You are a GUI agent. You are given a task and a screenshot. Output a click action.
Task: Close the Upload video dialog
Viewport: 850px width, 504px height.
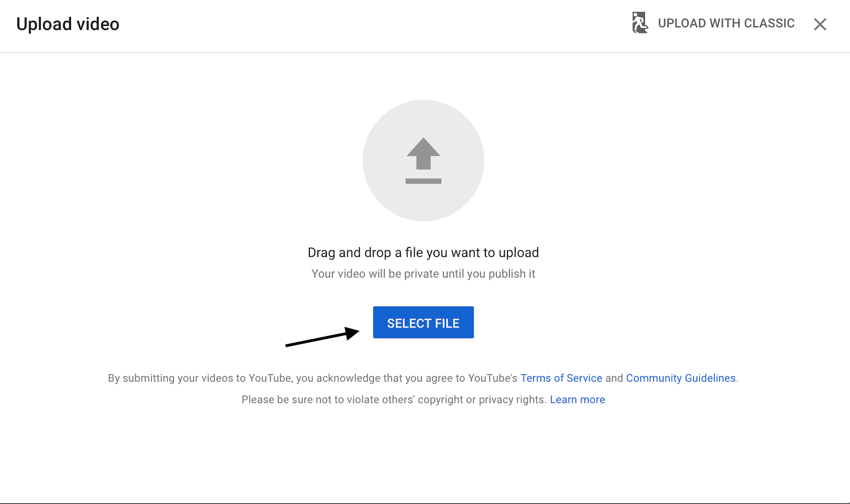pos(820,24)
